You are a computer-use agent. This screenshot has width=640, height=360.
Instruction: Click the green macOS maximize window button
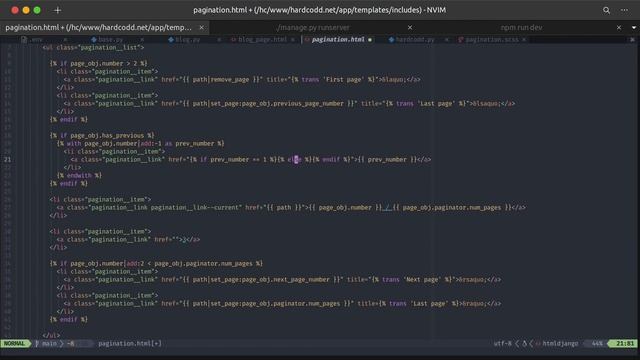click(37, 10)
